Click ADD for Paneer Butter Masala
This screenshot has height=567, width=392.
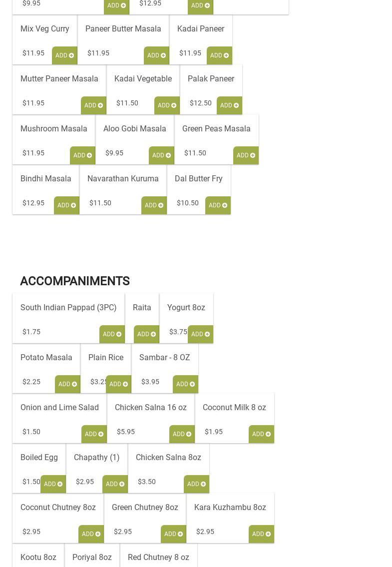click(x=156, y=55)
